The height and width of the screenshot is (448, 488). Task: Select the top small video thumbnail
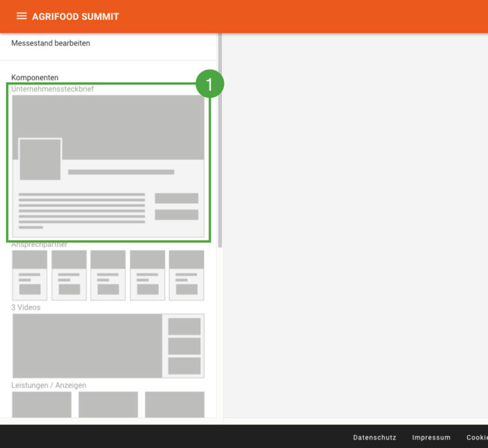pyautogui.click(x=184, y=327)
